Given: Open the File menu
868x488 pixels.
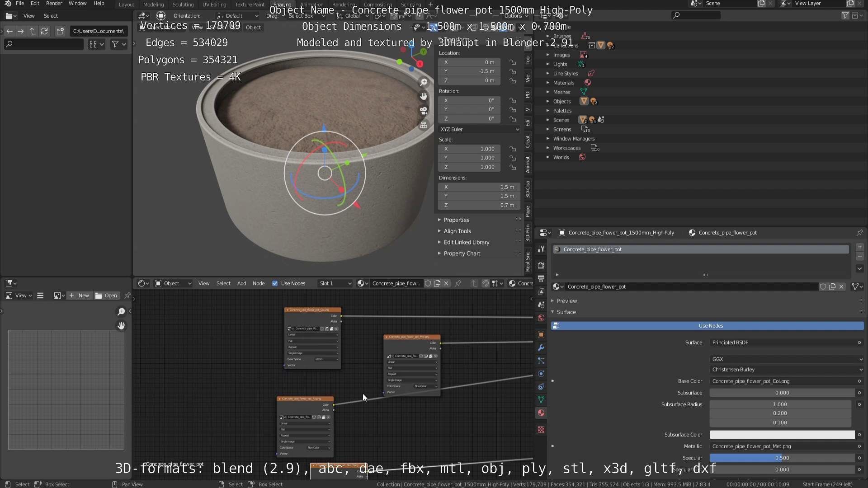Looking at the screenshot, I should tap(20, 3).
